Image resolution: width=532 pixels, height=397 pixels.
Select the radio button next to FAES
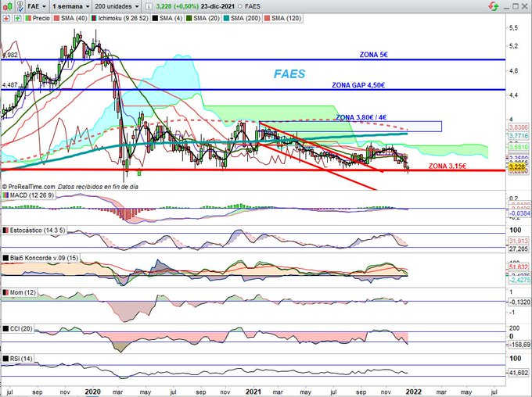click(x=240, y=6)
